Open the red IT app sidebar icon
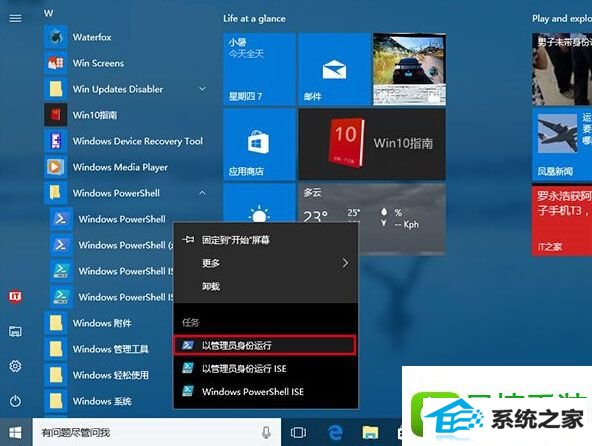 click(x=15, y=296)
